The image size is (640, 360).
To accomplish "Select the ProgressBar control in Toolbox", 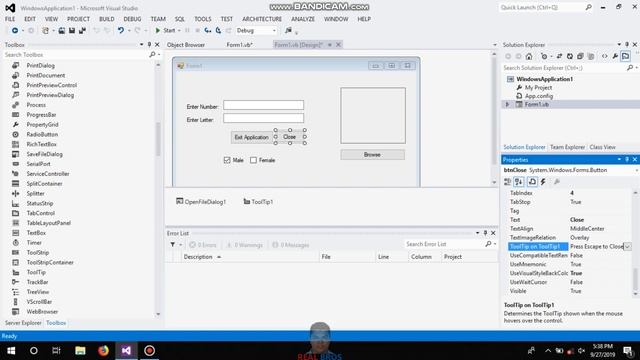I will [41, 115].
